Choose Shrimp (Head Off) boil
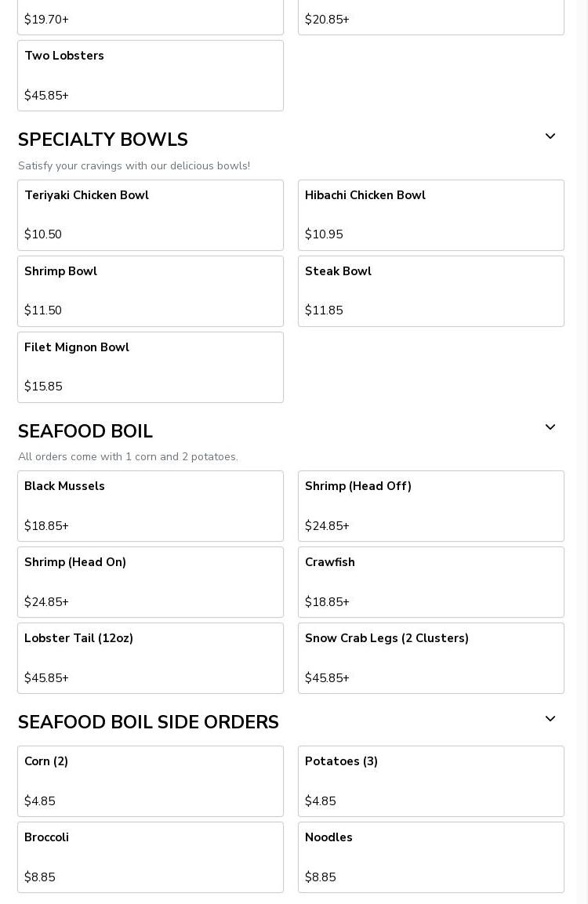The width and height of the screenshot is (588, 904). coord(431,506)
